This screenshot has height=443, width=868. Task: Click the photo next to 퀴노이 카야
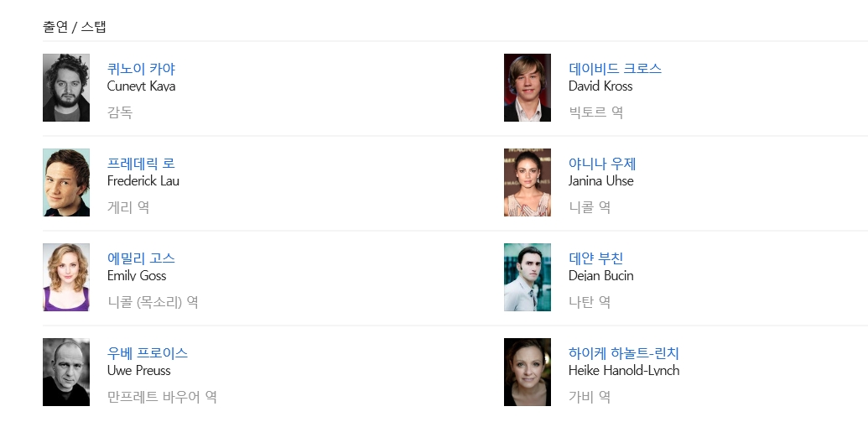[66, 88]
